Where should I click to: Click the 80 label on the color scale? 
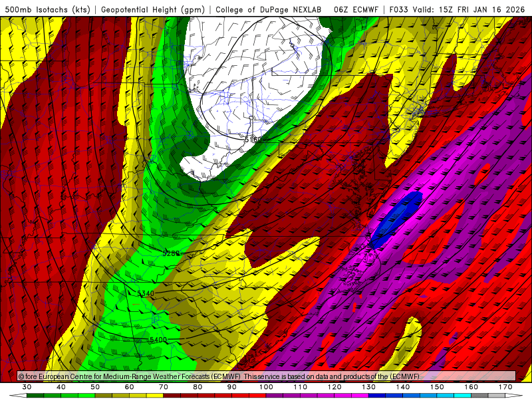[198, 387]
